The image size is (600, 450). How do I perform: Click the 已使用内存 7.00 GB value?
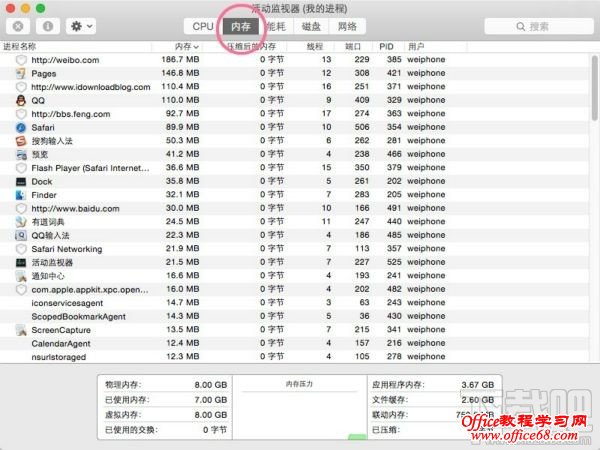point(210,400)
